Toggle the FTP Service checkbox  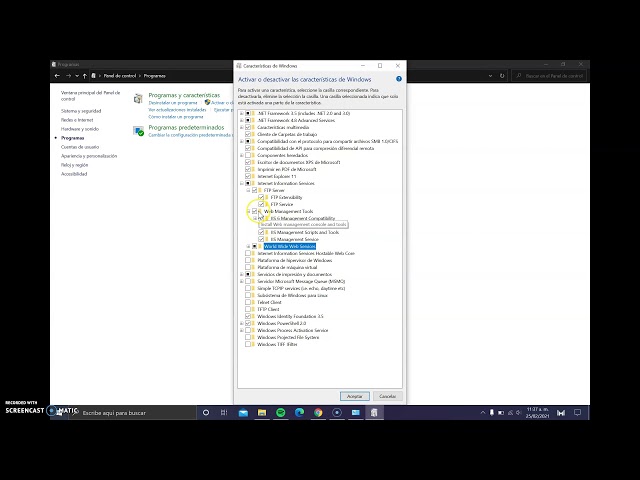pos(261,204)
